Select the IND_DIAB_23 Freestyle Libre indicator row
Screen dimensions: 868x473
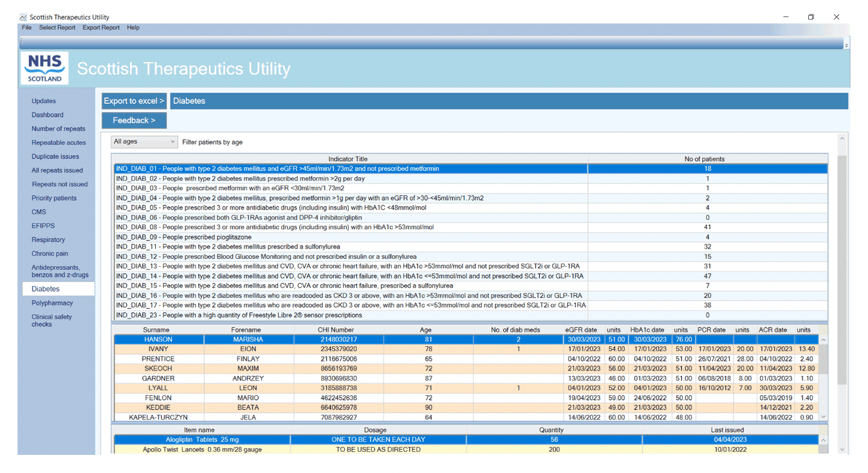[x=470, y=315]
